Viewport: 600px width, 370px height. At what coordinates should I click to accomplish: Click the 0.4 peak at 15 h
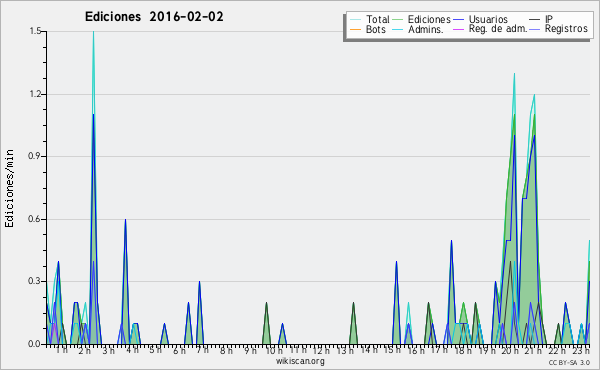click(x=396, y=262)
